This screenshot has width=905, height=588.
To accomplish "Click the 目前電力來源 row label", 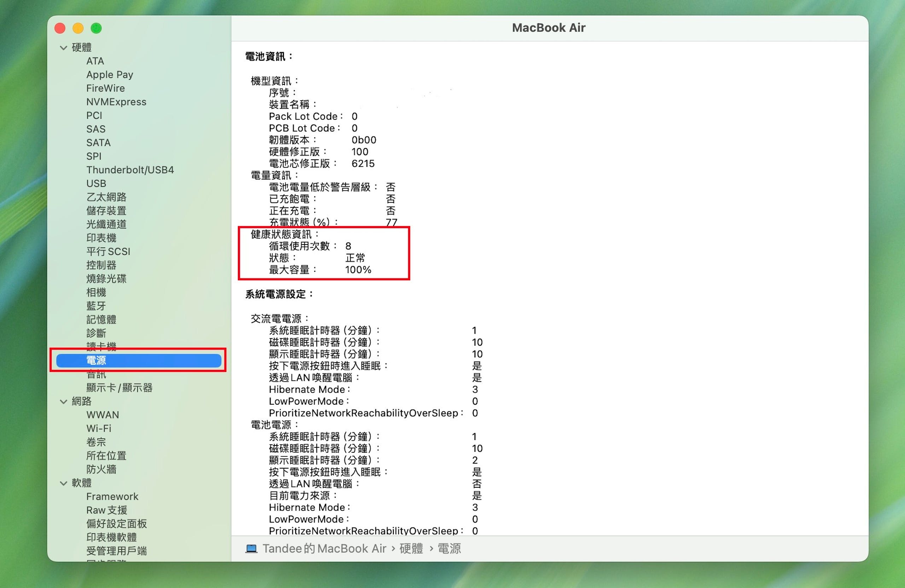I will tap(303, 496).
